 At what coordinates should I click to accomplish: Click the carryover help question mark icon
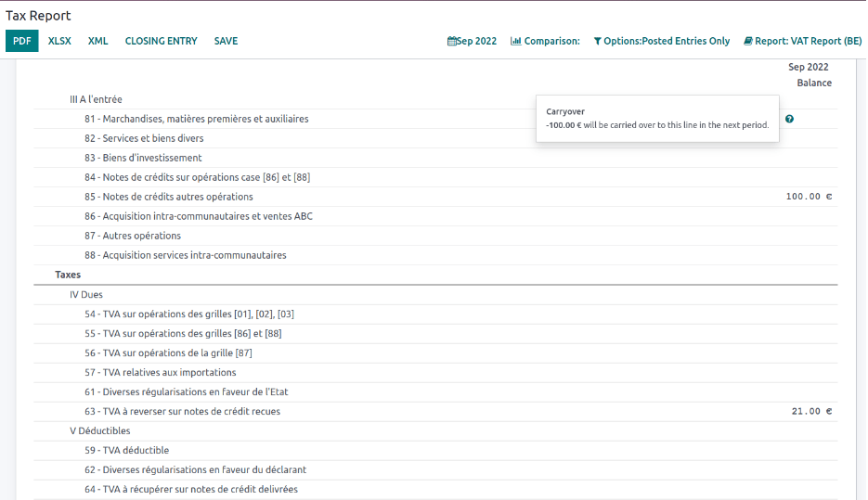coord(789,119)
